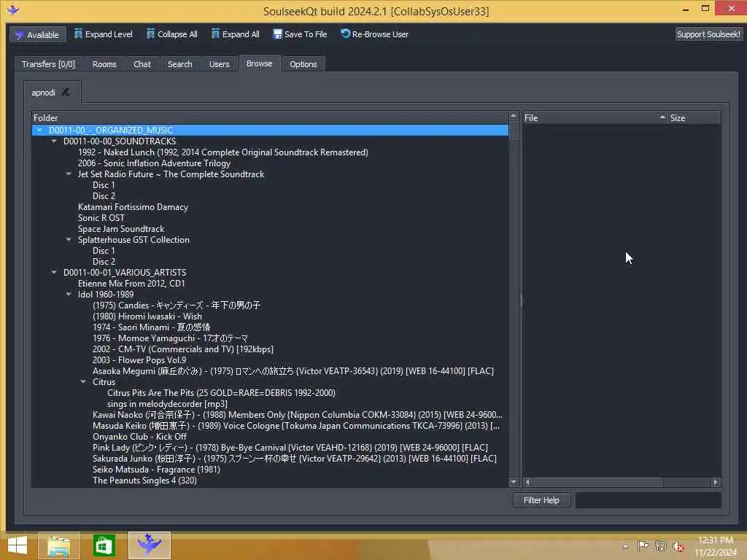Select the Browse tab
This screenshot has height=560, width=747.
(259, 63)
